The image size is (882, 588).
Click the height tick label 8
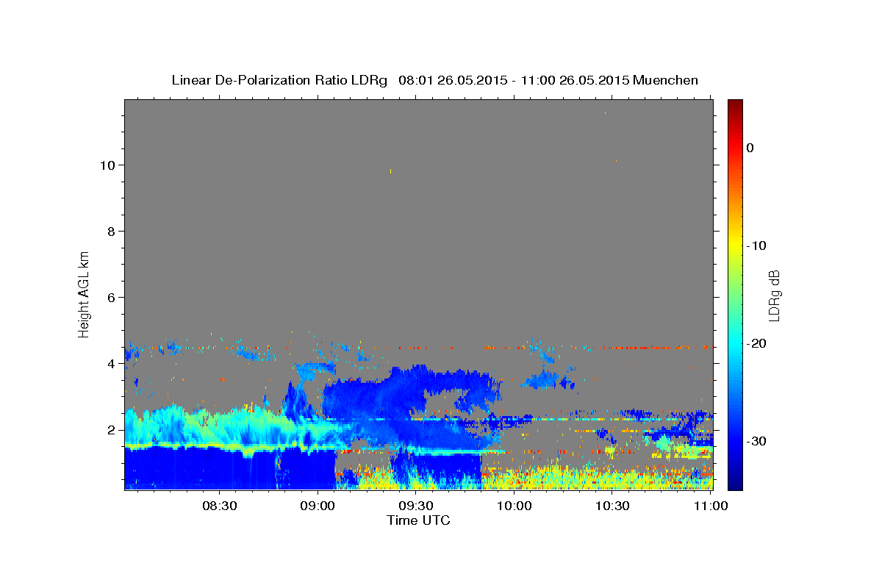110,232
